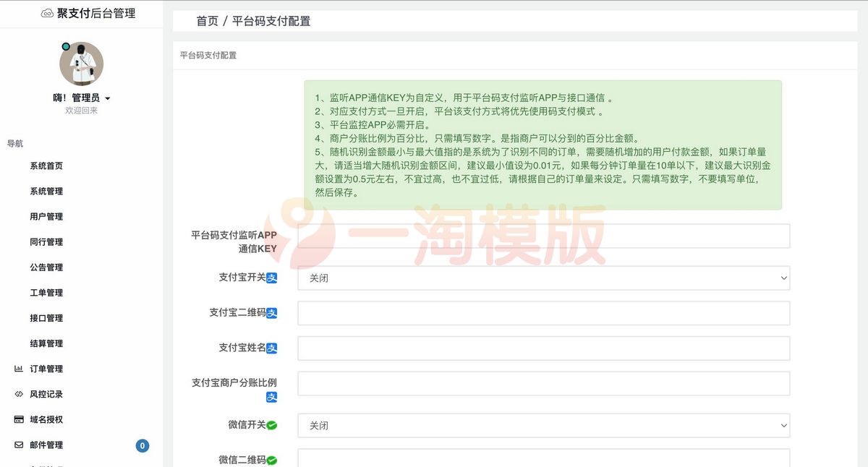This screenshot has width=868, height=467.
Task: Click the WeChat icon next to 微信二维码
Action: (272, 460)
